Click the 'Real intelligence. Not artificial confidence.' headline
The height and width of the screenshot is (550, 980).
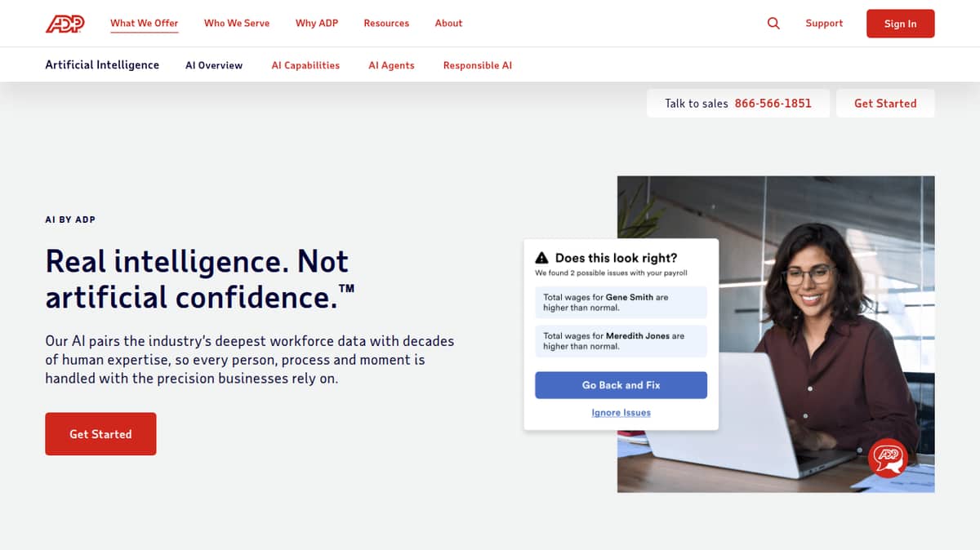pos(200,279)
